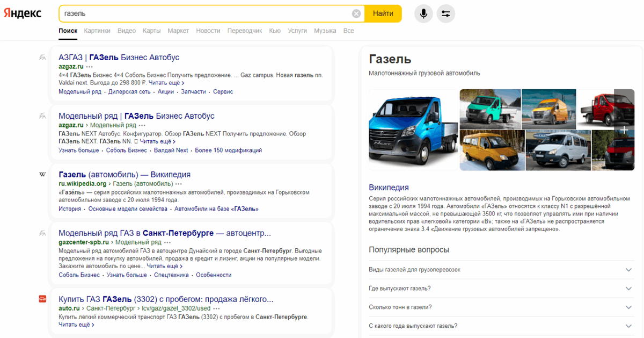Click the ru.wikipedia.org domain link
This screenshot has height=338, width=644.
(83, 184)
